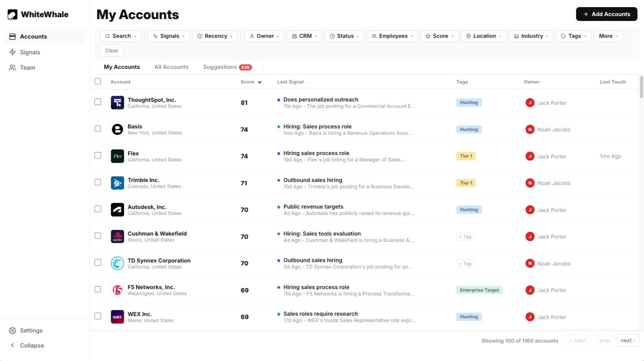Sort by the Score column header

251,82
